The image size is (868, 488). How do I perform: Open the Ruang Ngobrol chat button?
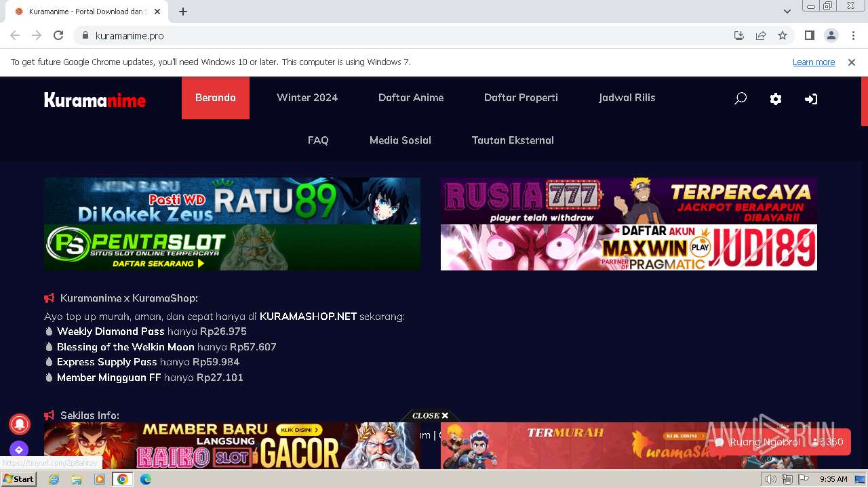pyautogui.click(x=780, y=442)
